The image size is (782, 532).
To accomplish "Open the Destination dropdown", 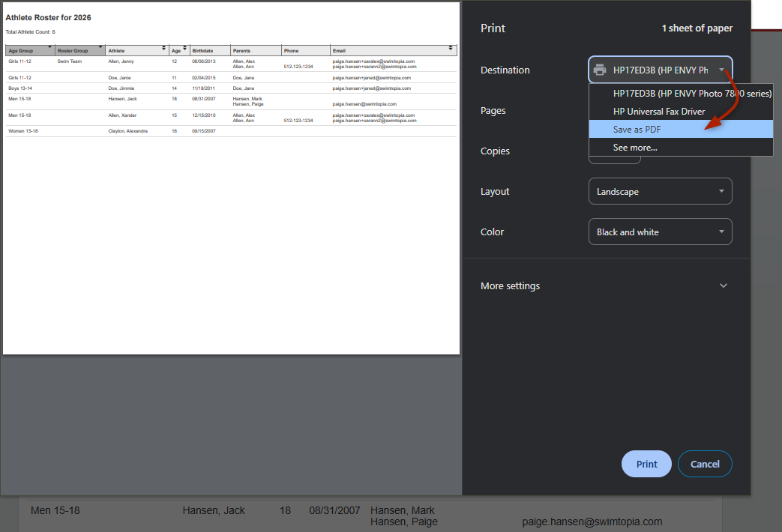I will [x=660, y=70].
